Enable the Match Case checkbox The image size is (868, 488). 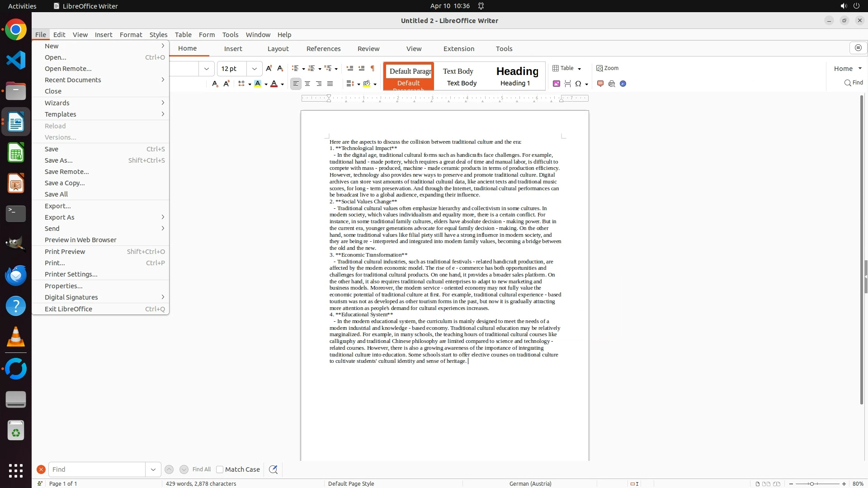[220, 469]
